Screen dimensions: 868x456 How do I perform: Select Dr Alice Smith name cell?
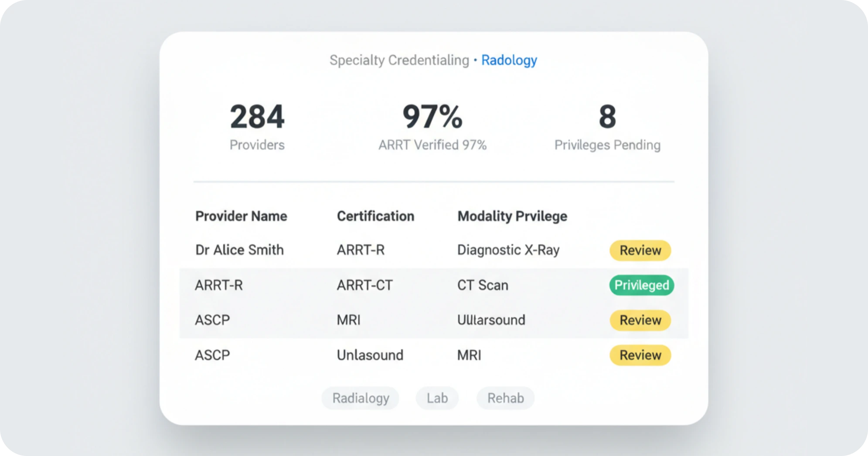coord(239,250)
